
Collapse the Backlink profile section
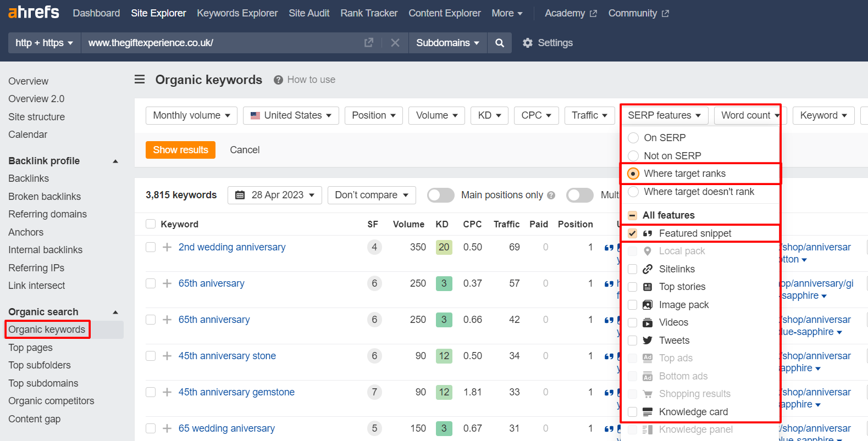(x=115, y=161)
